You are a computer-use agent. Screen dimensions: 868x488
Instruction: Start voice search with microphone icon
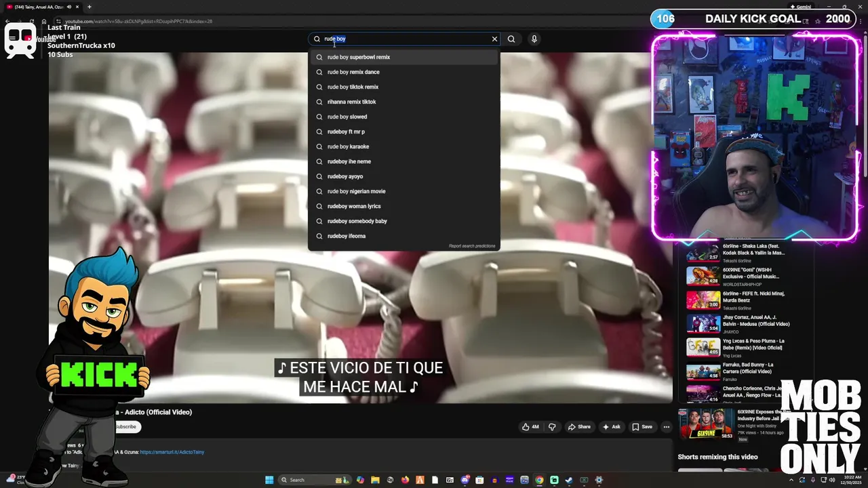[534, 39]
